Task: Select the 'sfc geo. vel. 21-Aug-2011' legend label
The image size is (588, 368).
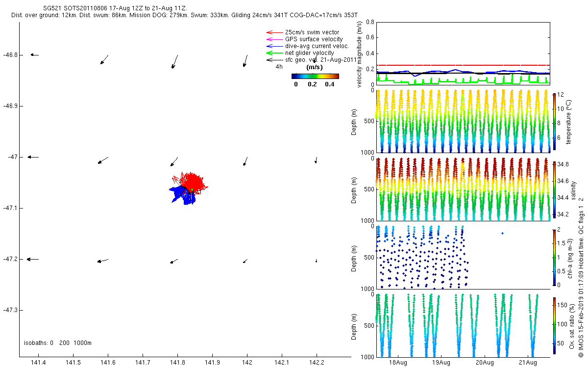Action: click(x=320, y=60)
